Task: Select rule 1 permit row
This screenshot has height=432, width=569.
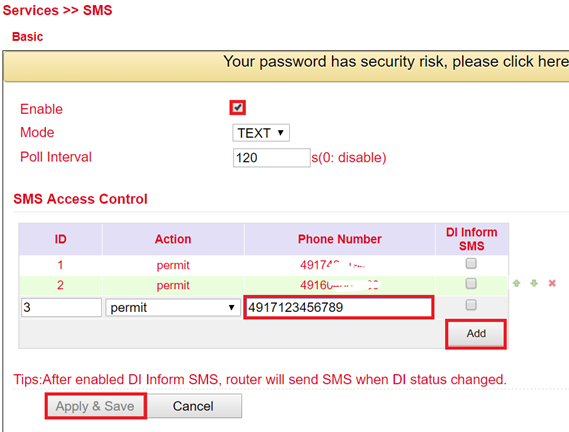Action: click(263, 265)
